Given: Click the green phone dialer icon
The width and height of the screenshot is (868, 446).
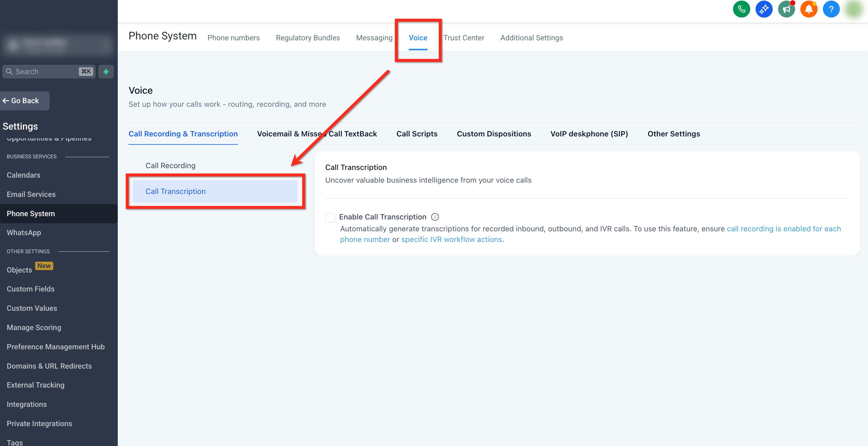Looking at the screenshot, I should click(741, 9).
